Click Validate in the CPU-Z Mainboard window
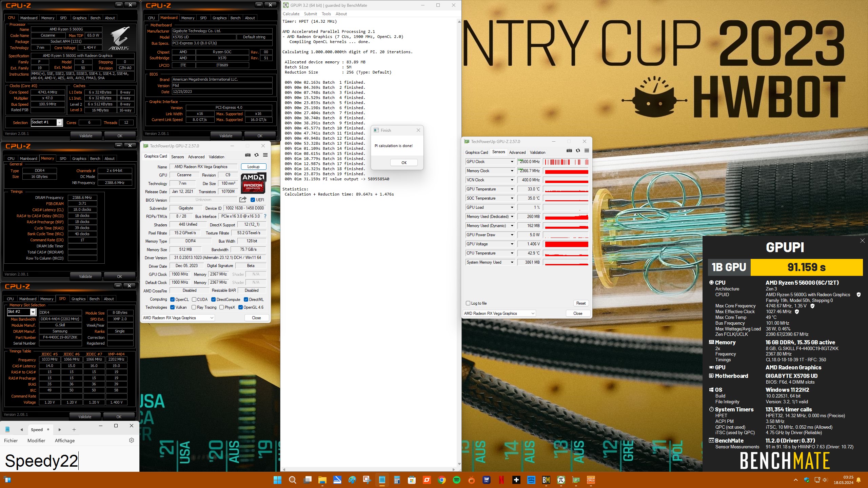 [226, 136]
